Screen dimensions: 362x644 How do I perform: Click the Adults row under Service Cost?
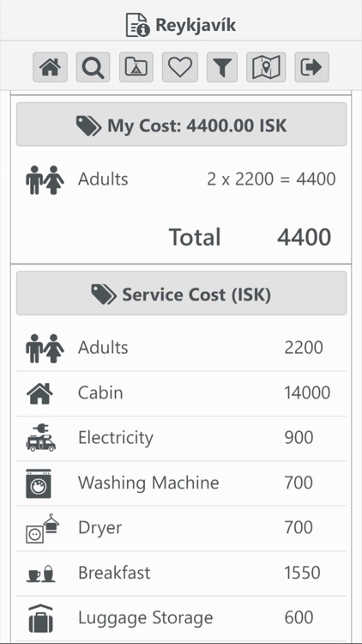click(x=181, y=349)
